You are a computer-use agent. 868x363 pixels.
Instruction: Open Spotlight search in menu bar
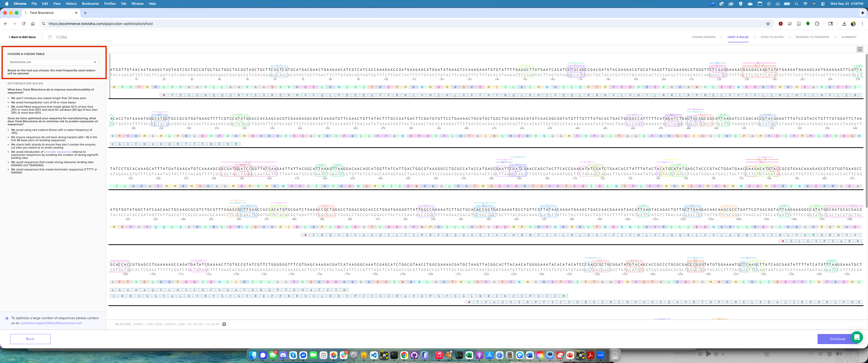coord(797,4)
